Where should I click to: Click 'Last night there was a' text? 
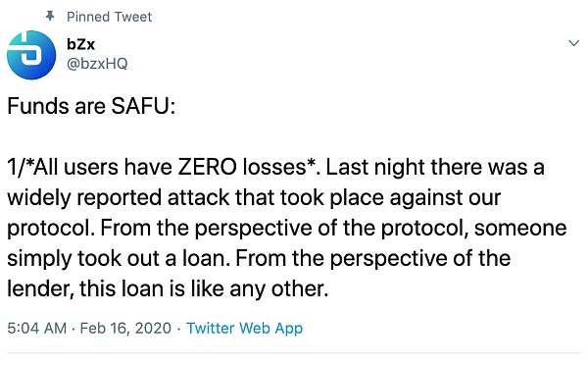(x=435, y=167)
